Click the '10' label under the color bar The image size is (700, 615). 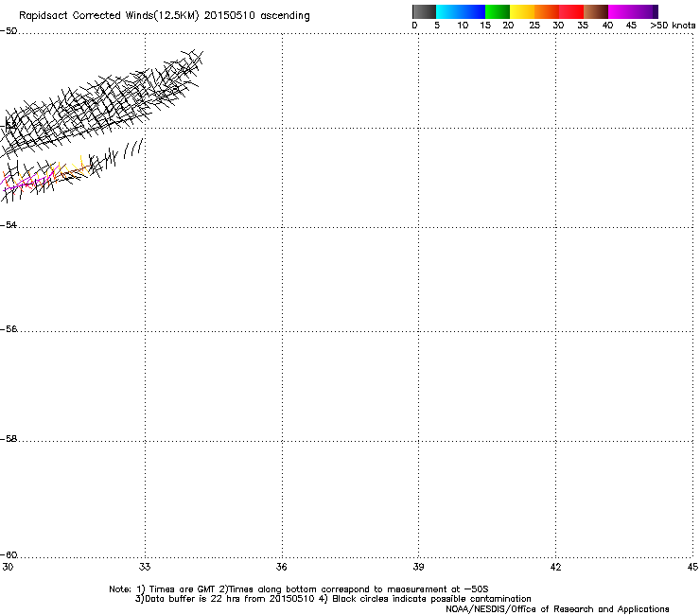(x=463, y=26)
